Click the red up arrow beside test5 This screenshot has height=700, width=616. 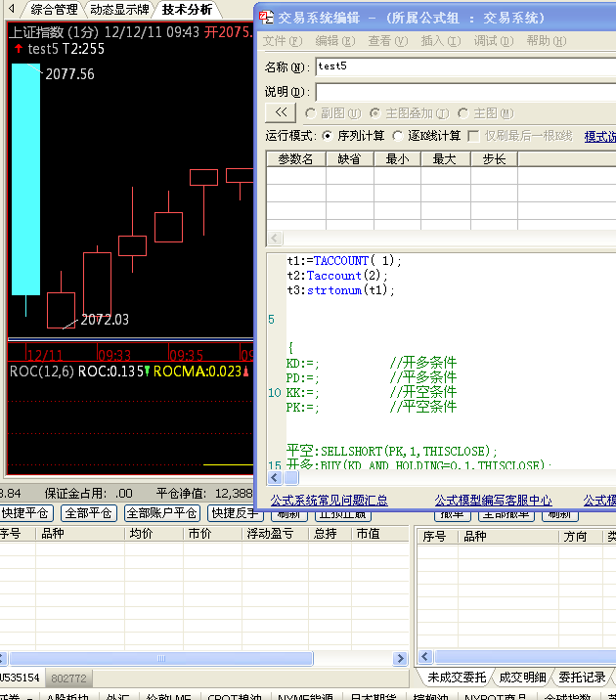18,48
